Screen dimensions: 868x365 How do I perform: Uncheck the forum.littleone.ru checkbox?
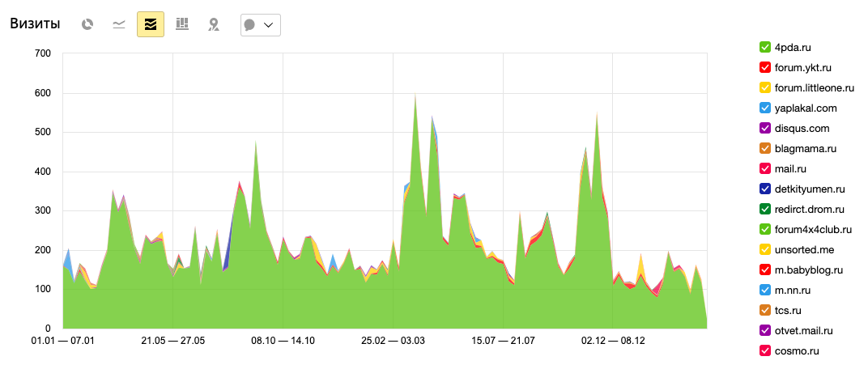click(x=765, y=88)
